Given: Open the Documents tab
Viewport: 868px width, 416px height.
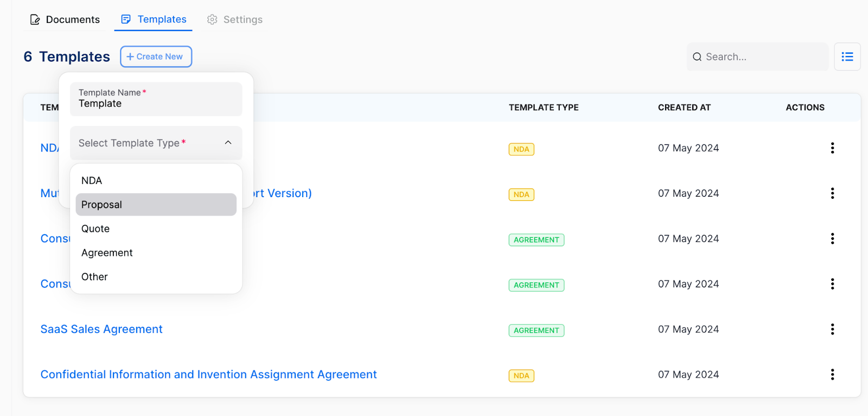Looking at the screenshot, I should tap(65, 20).
